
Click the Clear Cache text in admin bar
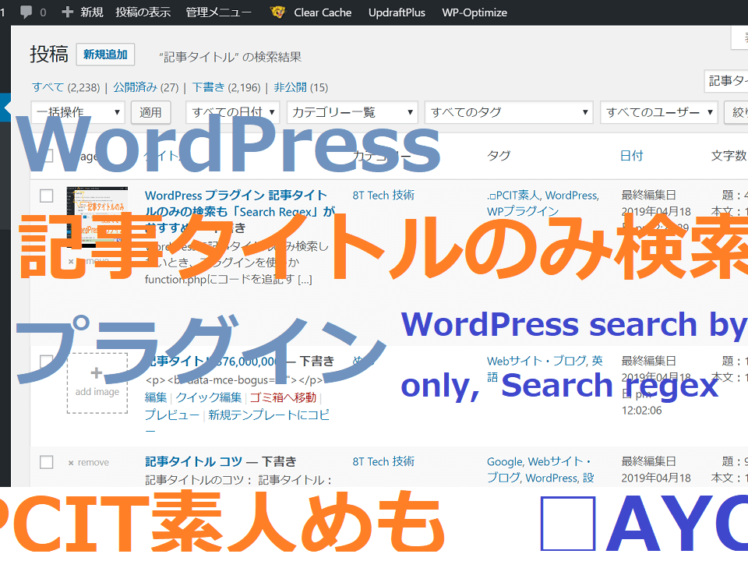(322, 12)
